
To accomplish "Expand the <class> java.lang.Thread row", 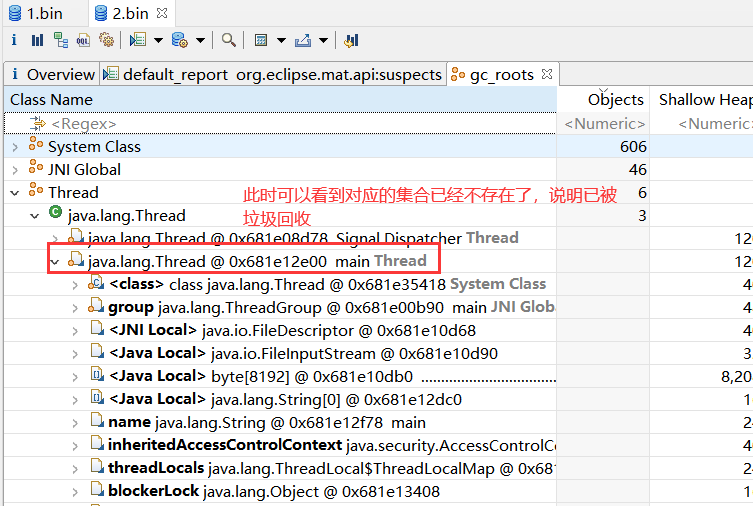I will click(75, 285).
